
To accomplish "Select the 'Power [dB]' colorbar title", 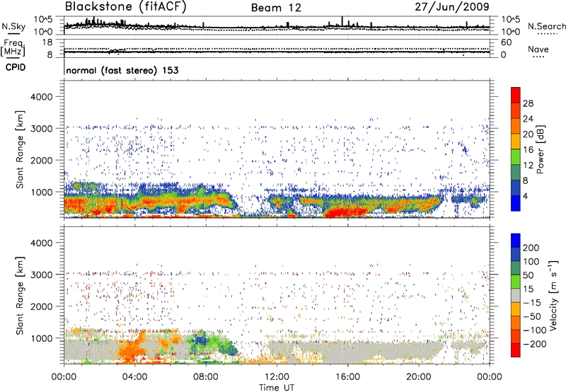I will (540, 149).
